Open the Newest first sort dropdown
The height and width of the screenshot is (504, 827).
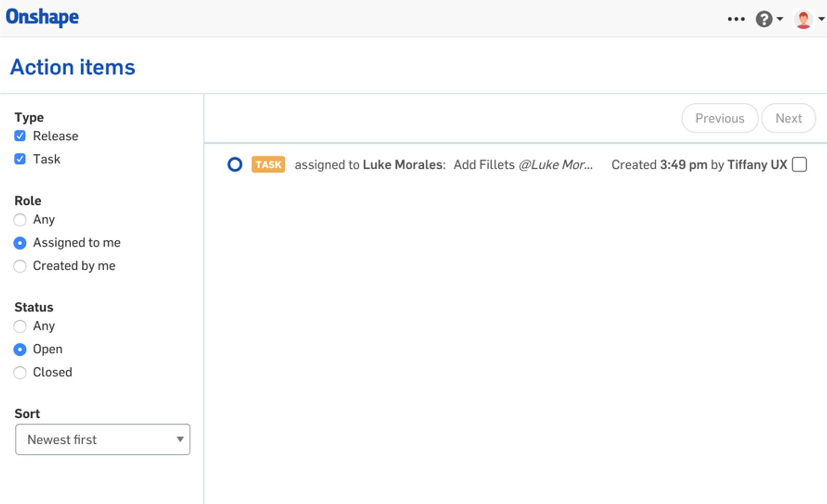(x=103, y=439)
